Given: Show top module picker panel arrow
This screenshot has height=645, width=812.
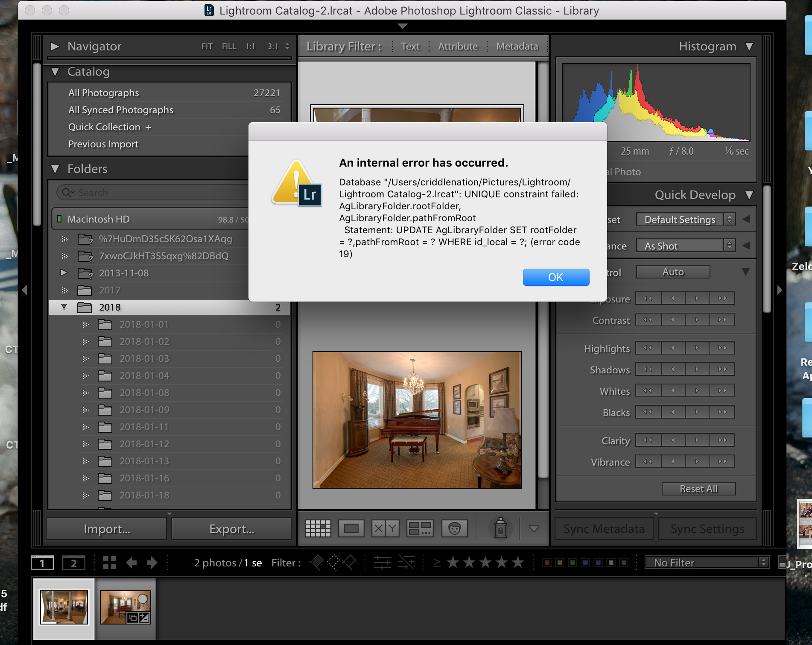Looking at the screenshot, I should coord(402,26).
